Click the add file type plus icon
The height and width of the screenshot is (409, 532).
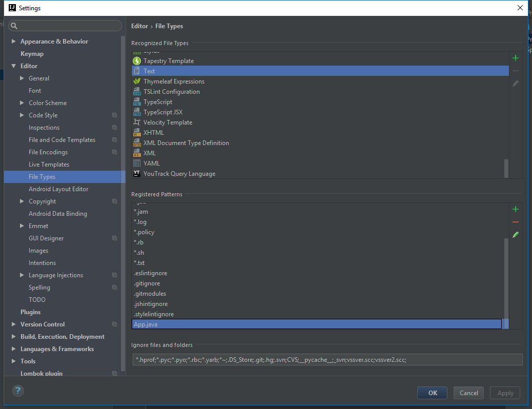click(516, 58)
